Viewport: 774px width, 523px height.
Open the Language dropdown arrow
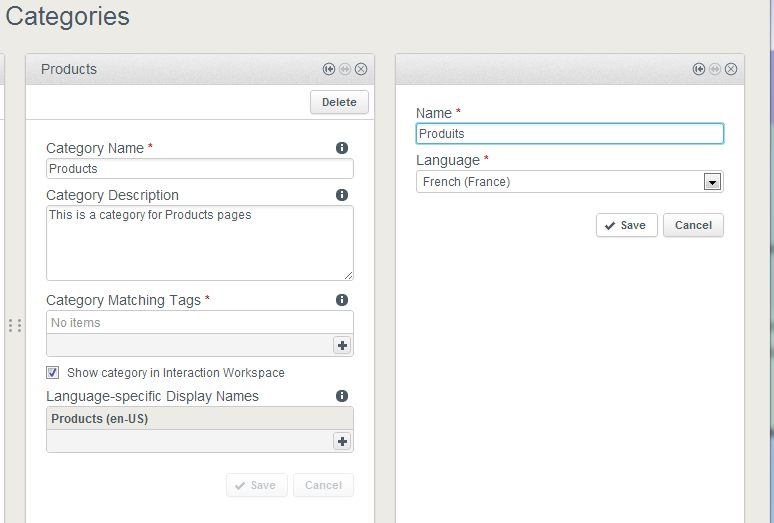pos(712,182)
